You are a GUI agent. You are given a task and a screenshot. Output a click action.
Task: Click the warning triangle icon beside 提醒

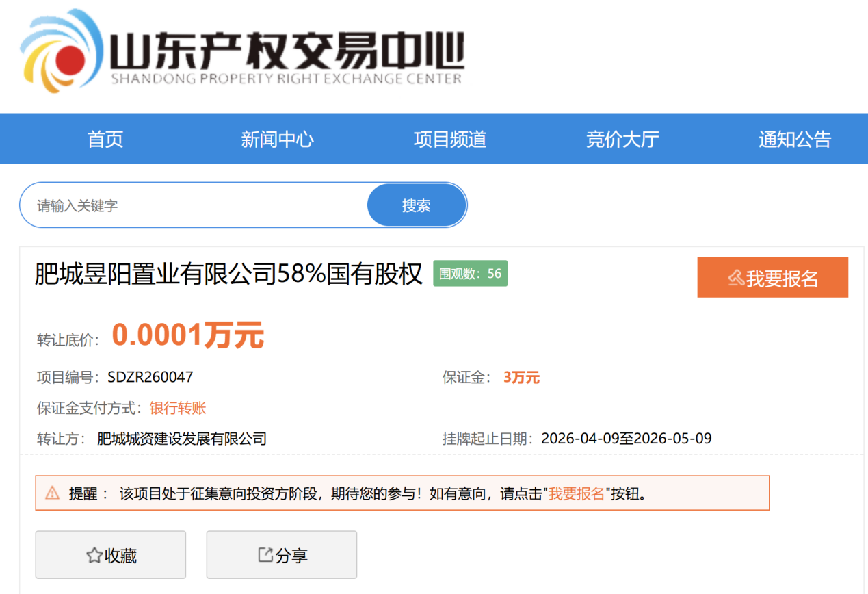click(x=52, y=493)
